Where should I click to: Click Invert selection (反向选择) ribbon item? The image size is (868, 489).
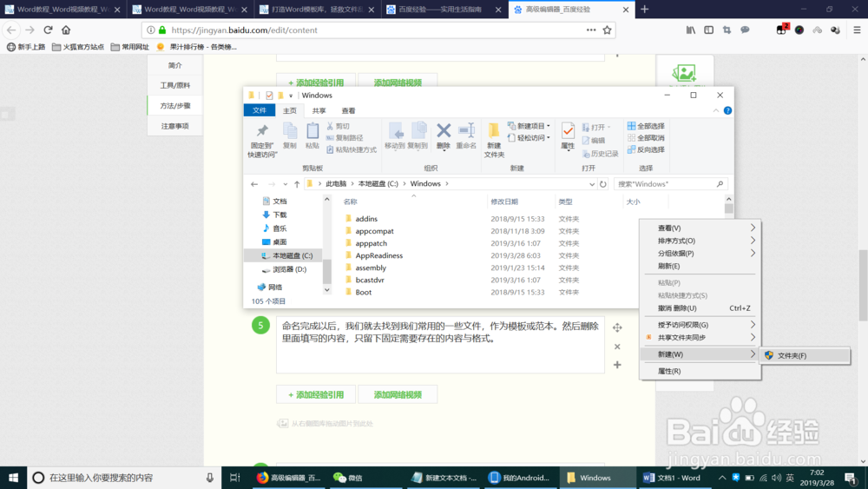tap(646, 149)
